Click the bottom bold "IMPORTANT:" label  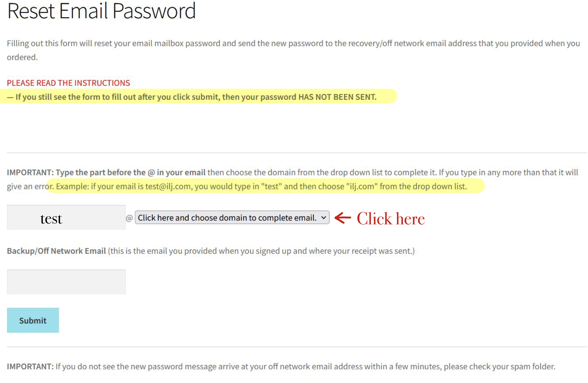pyautogui.click(x=30, y=367)
